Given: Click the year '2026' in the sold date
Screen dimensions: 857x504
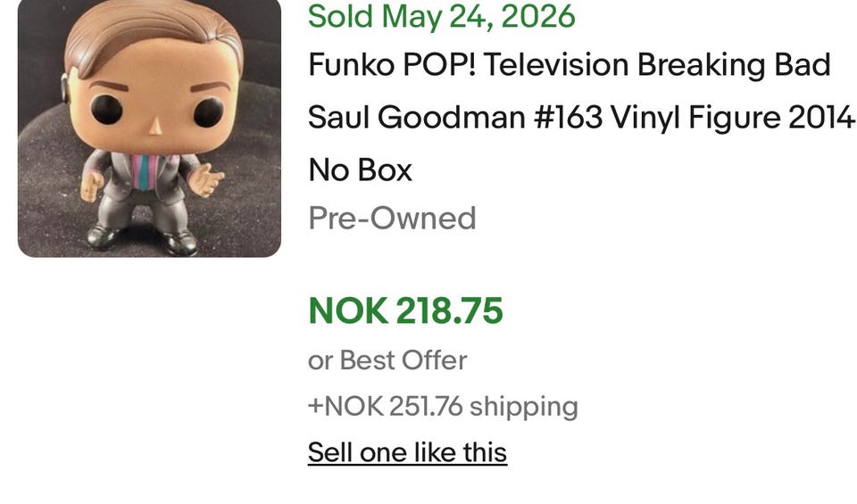Looking at the screenshot, I should click(x=537, y=16).
